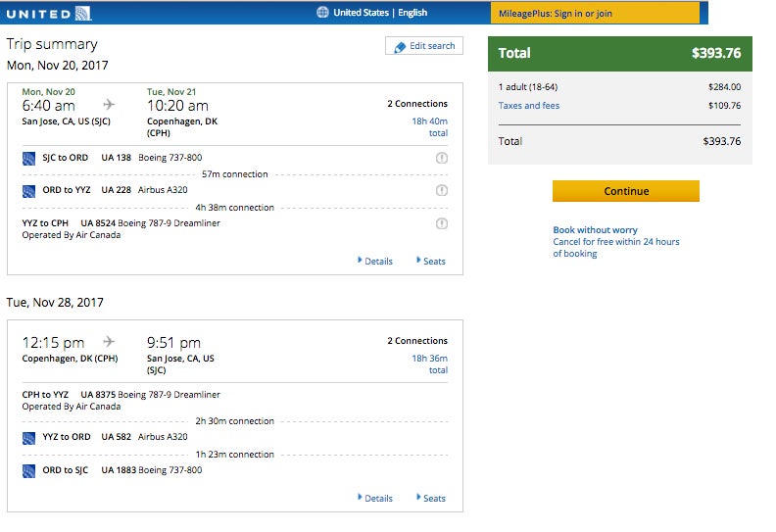Select the UA 228 flight number
The height and width of the screenshot is (532, 776).
point(116,189)
